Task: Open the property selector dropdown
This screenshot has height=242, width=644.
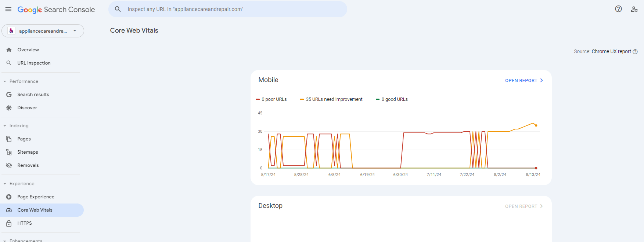Action: (43, 31)
